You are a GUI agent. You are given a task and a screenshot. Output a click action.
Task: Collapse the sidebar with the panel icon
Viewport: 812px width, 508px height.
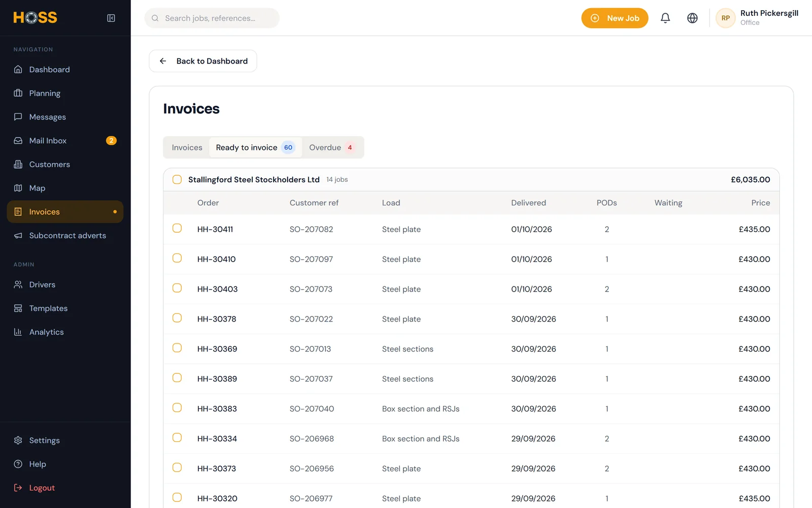[111, 18]
